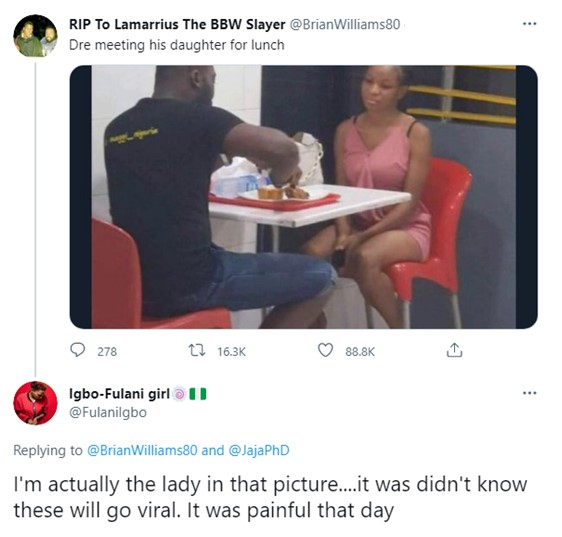This screenshot has width=562, height=537.
Task: Open the more options dots on Igbo-Fulani girl's reply
Action: click(529, 393)
